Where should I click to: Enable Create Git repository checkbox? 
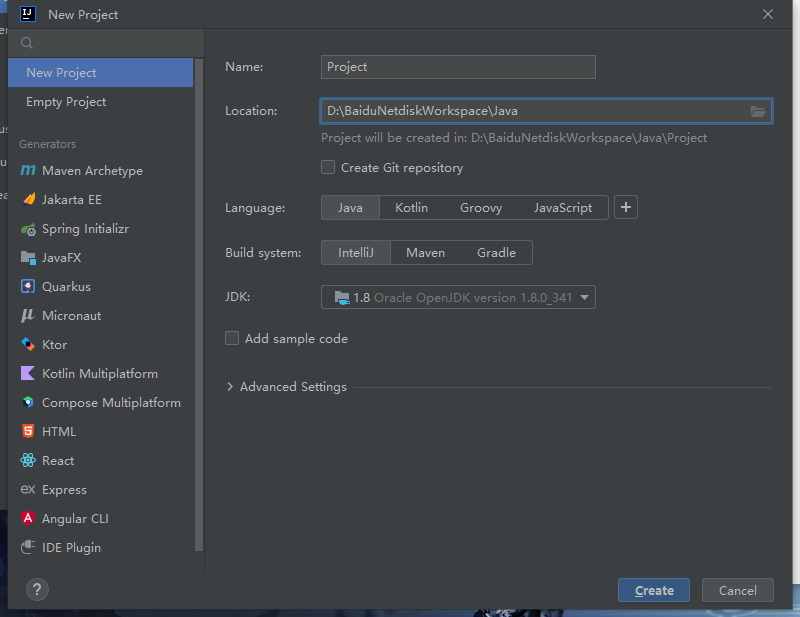[x=328, y=168]
